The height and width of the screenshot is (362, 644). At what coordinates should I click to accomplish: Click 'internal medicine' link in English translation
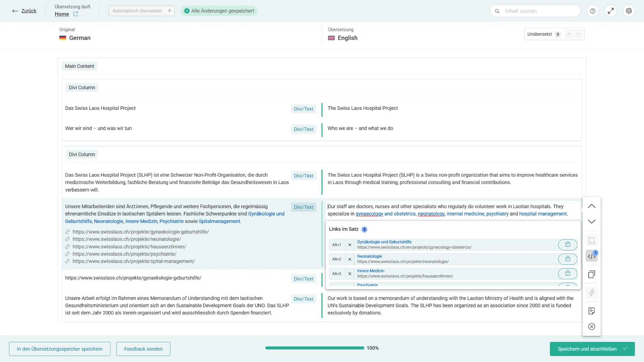click(465, 214)
